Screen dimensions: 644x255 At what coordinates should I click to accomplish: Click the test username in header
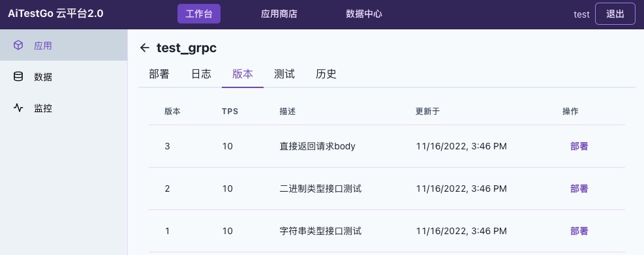(581, 14)
